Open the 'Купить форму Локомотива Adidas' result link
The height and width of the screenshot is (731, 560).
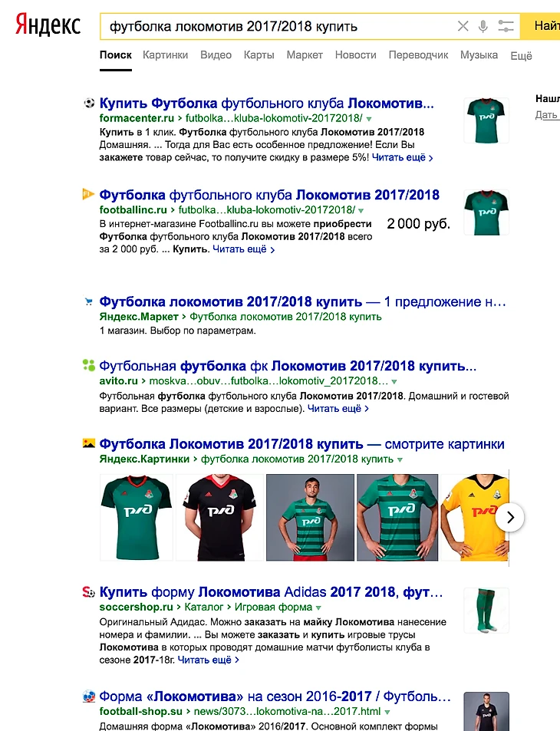271,592
